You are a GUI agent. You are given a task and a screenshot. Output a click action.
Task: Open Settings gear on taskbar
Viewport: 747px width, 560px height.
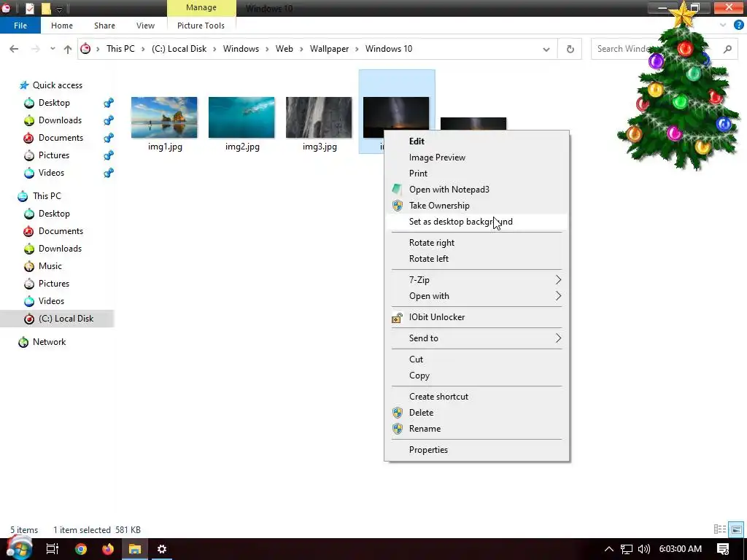point(162,549)
